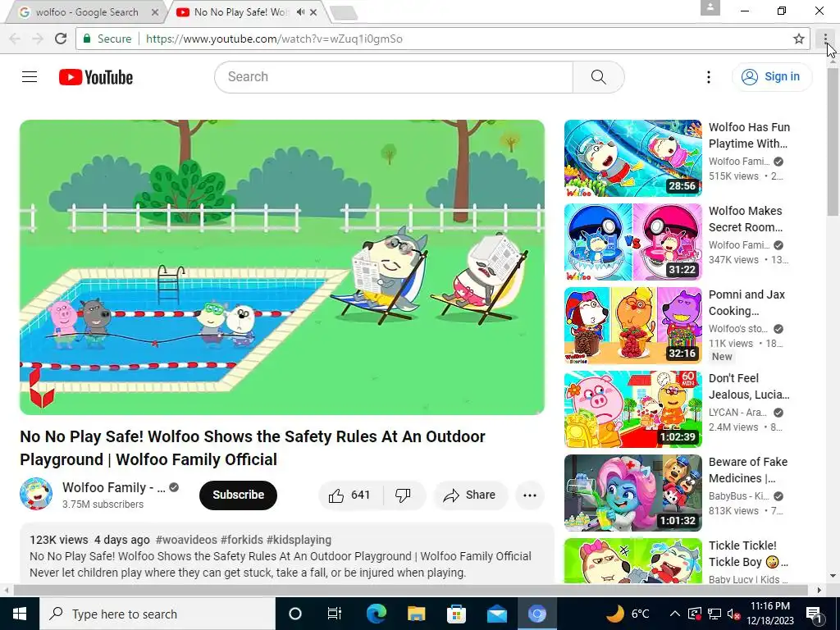Go back to previous page
Viewport: 840px width, 630px height.
pyautogui.click(x=15, y=39)
